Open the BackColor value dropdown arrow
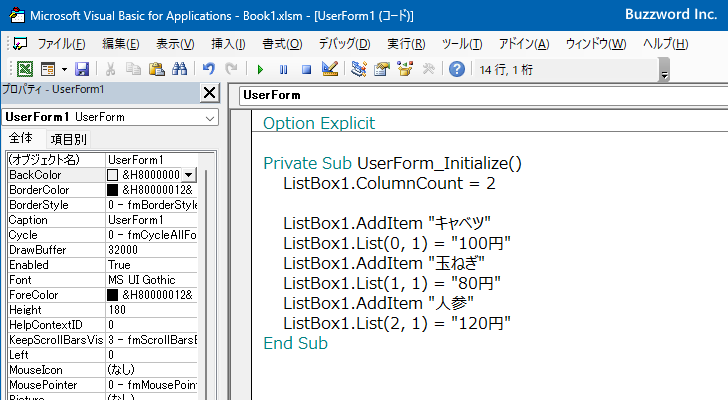This screenshot has width=728, height=400. [188, 175]
